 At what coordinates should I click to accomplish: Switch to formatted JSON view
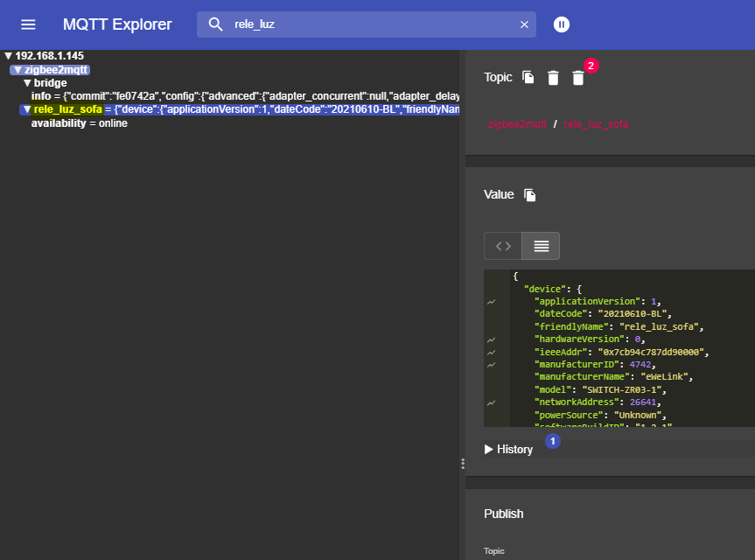click(541, 246)
